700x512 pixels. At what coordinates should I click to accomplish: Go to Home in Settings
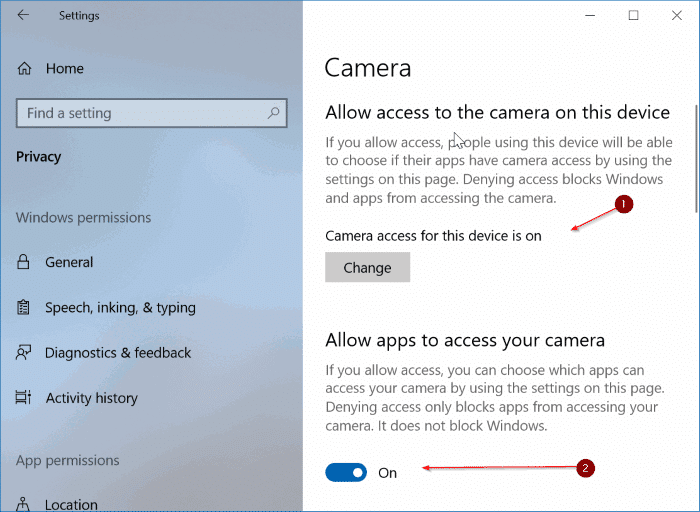tap(65, 68)
